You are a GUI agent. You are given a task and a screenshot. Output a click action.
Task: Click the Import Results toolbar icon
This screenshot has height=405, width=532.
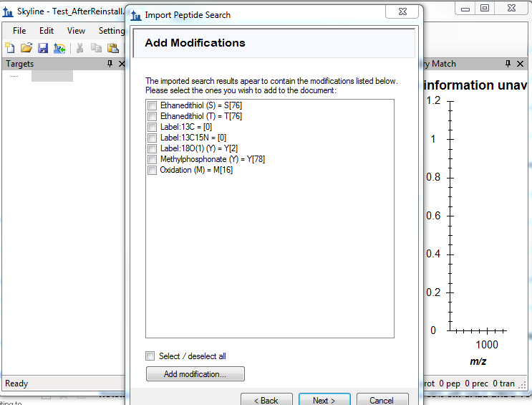point(59,48)
